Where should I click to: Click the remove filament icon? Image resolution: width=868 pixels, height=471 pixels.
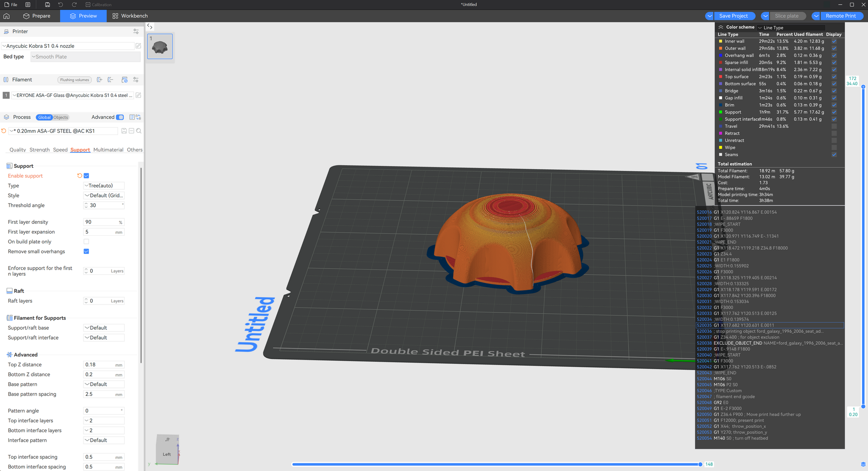click(110, 80)
